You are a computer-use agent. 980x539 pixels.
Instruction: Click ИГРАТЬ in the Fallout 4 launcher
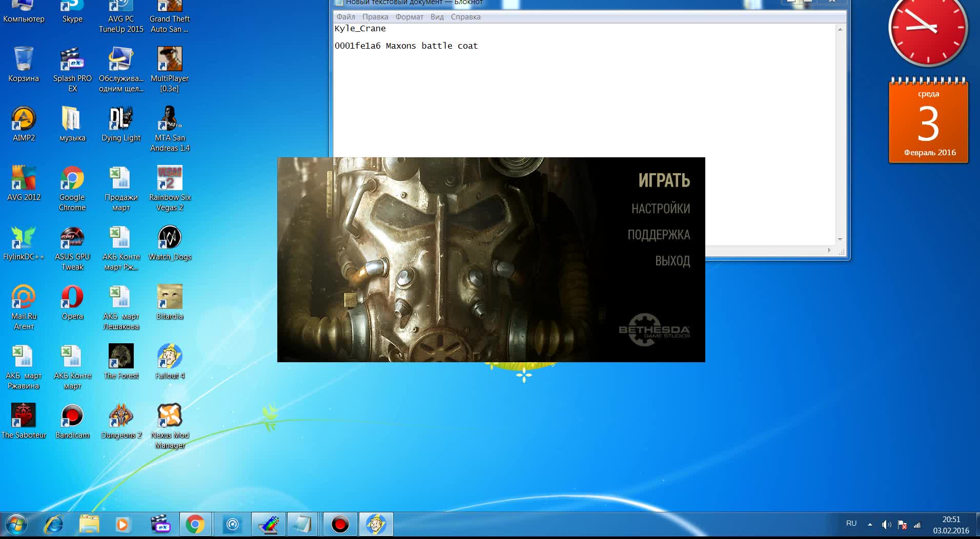coord(664,180)
